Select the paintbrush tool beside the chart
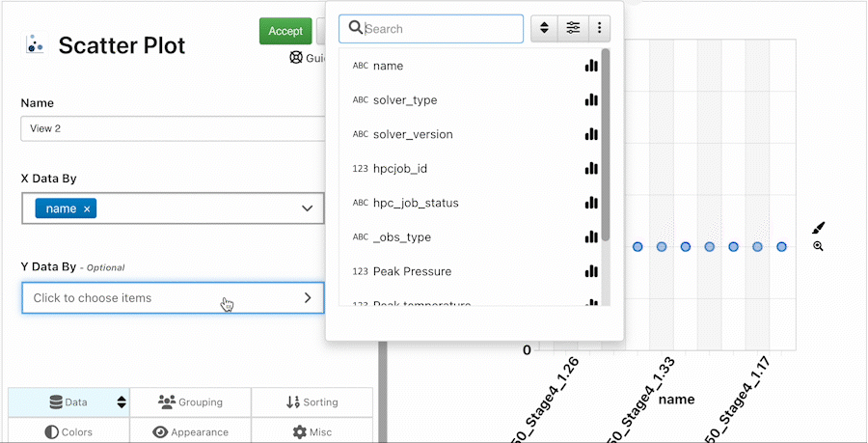The height and width of the screenshot is (443, 868). click(818, 228)
